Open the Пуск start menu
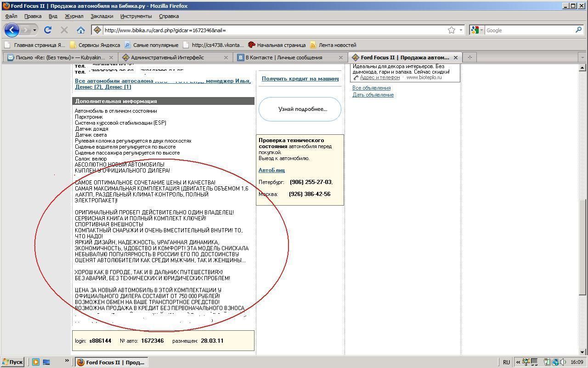 [x=12, y=362]
